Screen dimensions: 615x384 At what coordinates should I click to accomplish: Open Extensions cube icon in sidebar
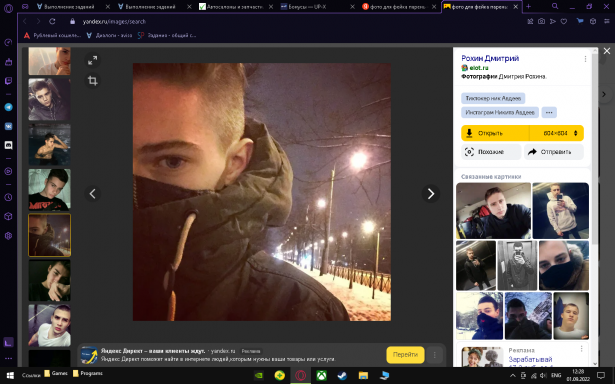click(x=8, y=217)
